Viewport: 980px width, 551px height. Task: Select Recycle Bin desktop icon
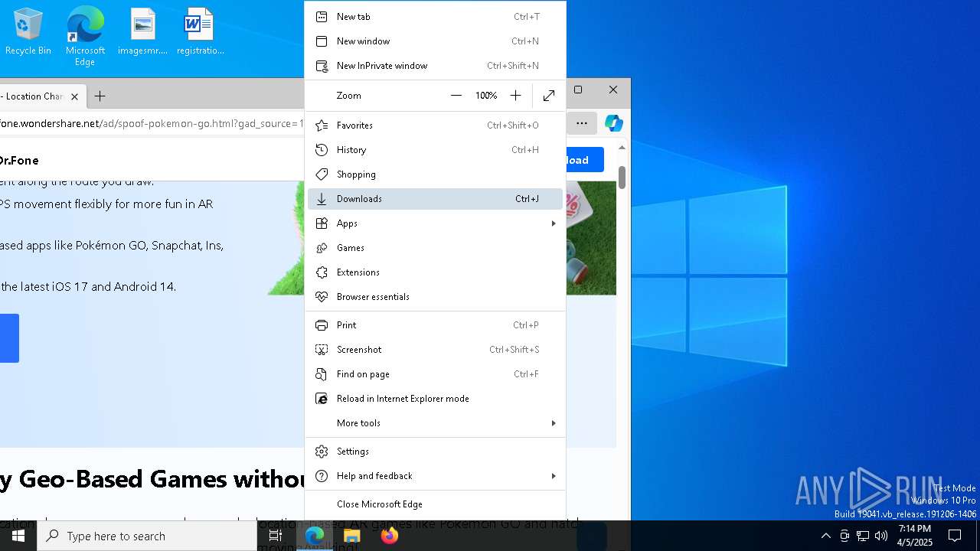click(28, 32)
